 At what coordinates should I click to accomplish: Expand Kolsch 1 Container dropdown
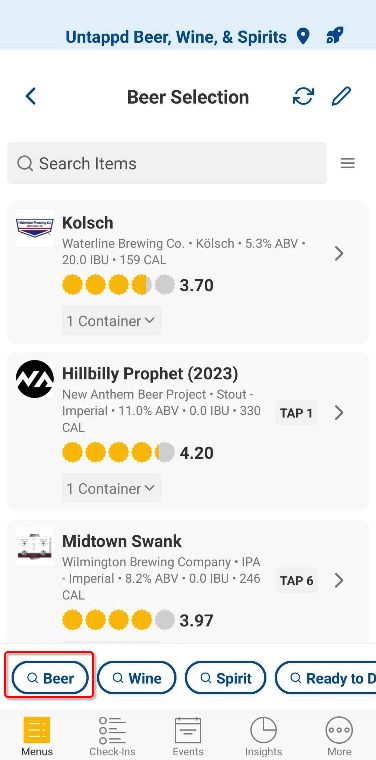click(111, 321)
